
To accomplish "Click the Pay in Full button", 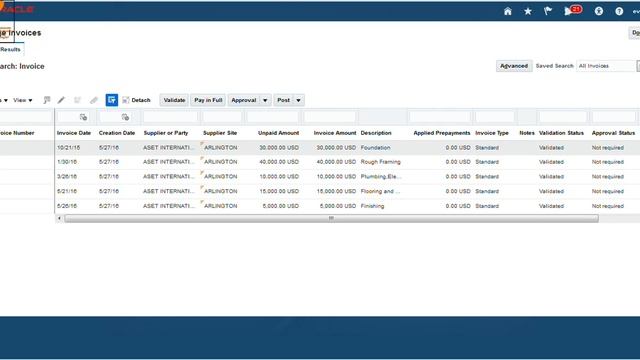I will click(x=208, y=100).
